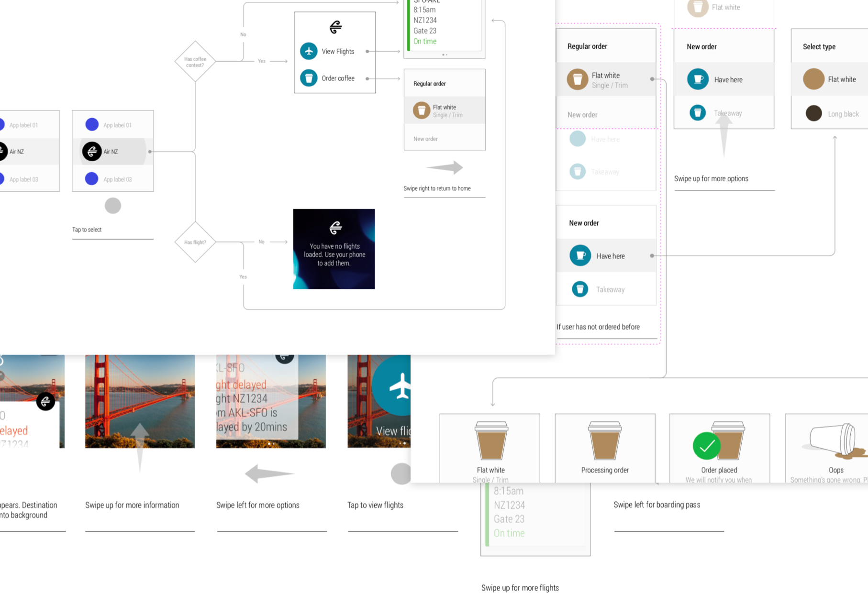
Task: Tap the Have here mug icon above 'If user has not ordered before'
Action: (x=580, y=255)
